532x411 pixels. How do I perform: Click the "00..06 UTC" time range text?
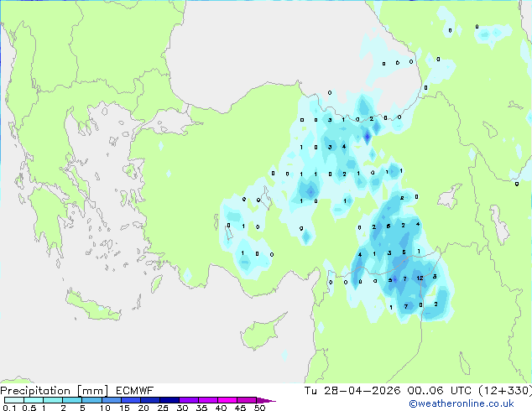pyautogui.click(x=440, y=391)
